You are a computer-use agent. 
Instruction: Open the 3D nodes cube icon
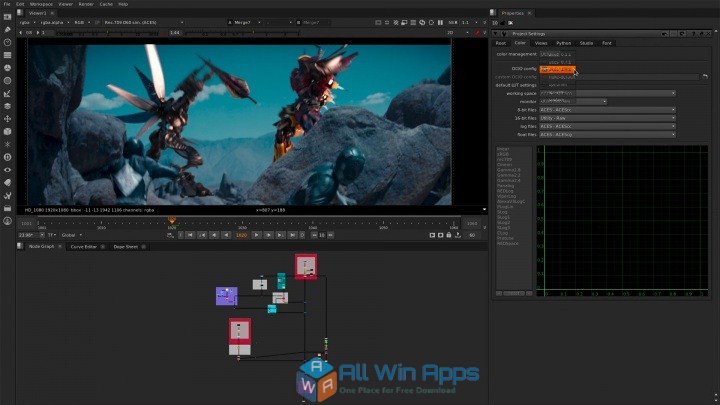[x=7, y=132]
